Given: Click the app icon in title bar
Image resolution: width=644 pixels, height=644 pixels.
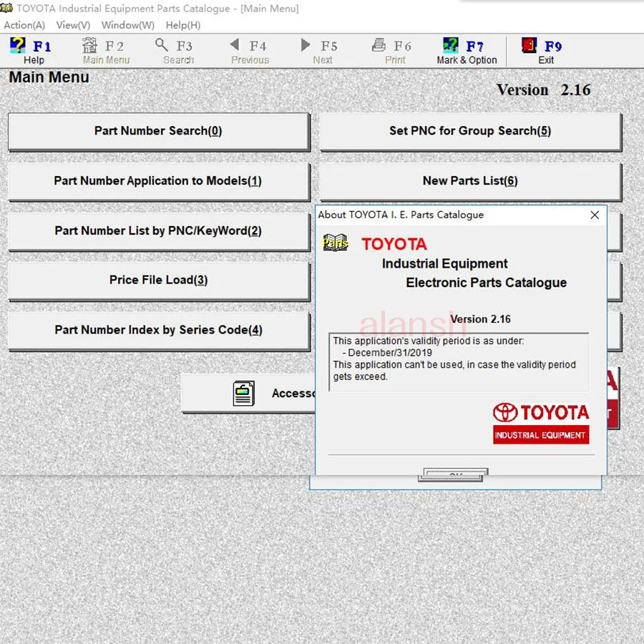Looking at the screenshot, I should [6, 8].
